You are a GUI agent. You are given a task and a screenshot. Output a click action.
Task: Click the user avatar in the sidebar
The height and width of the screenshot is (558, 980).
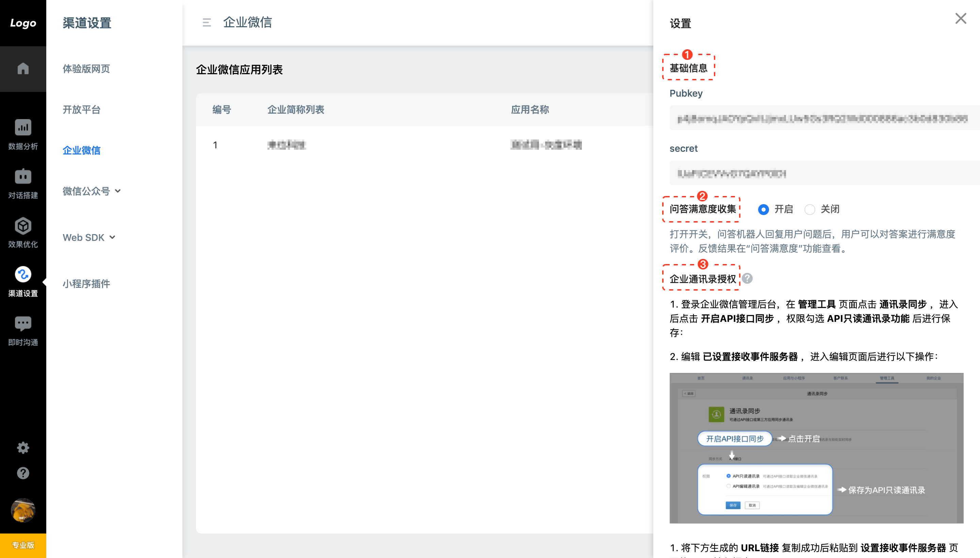pyautogui.click(x=23, y=510)
